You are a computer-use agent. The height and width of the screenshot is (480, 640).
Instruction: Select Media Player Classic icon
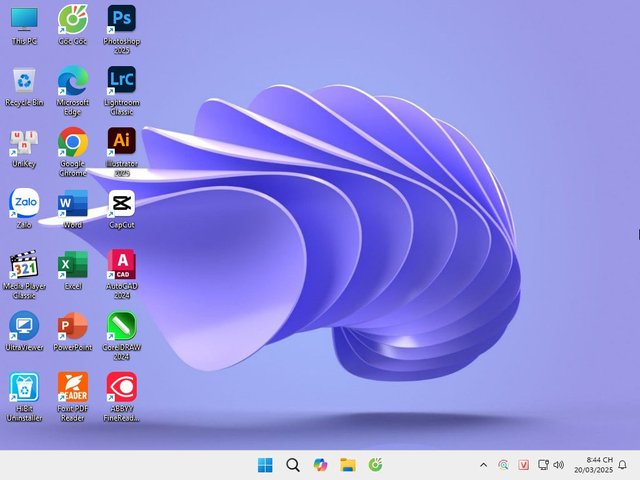24,274
